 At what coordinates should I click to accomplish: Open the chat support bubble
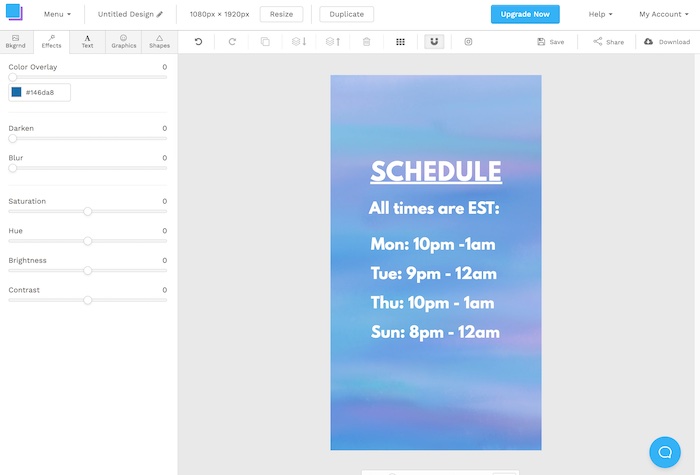(664, 451)
